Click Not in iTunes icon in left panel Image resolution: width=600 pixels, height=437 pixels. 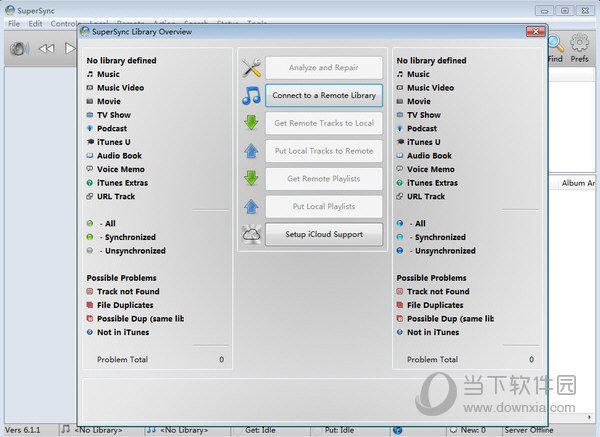point(90,332)
